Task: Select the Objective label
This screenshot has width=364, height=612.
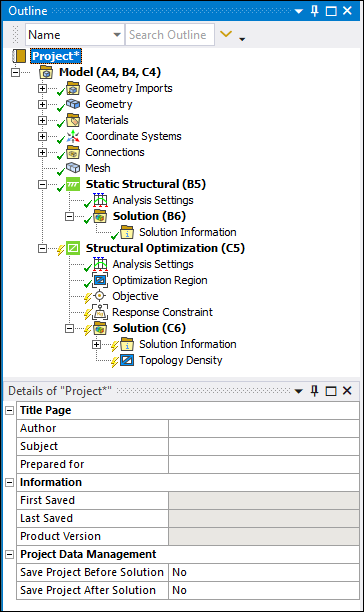Action: click(x=135, y=296)
